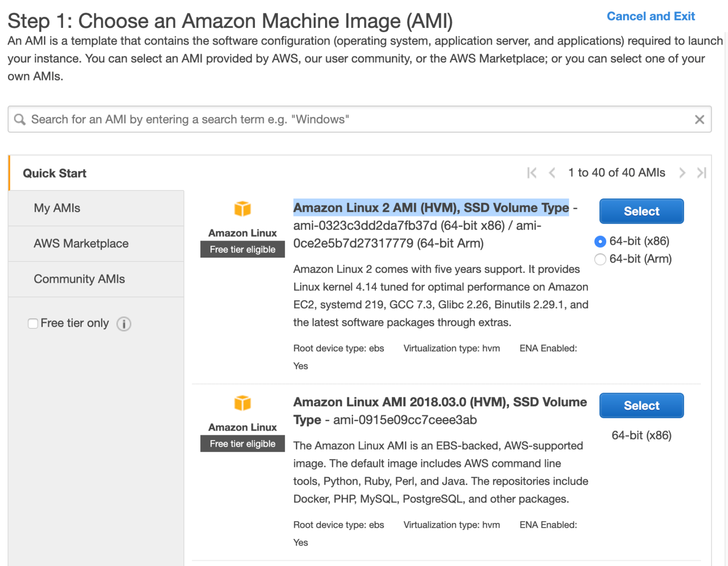728x566 pixels.
Task: Switch to the Community AMIs tab
Action: [79, 279]
